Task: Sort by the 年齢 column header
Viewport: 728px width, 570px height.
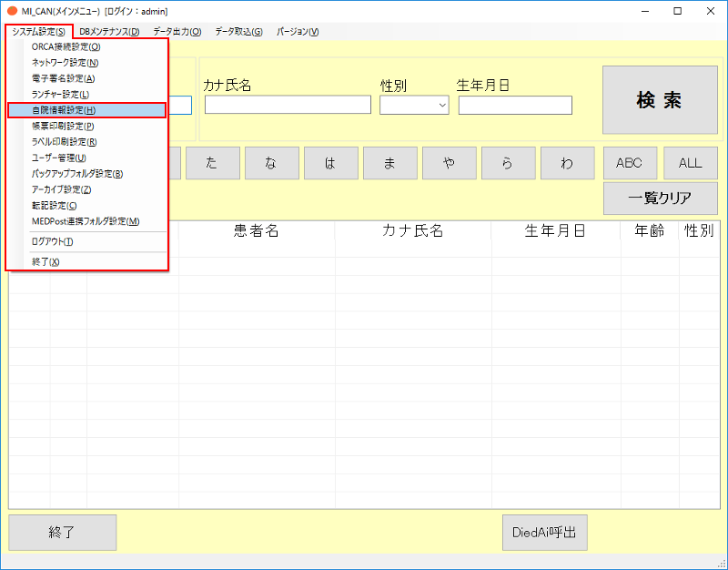Action: click(x=649, y=231)
